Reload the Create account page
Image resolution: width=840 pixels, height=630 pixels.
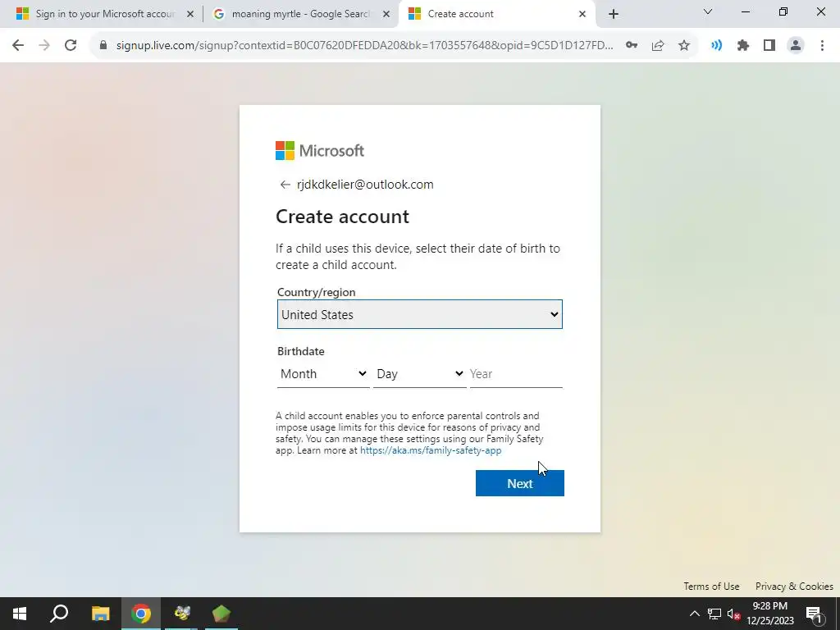[71, 46]
